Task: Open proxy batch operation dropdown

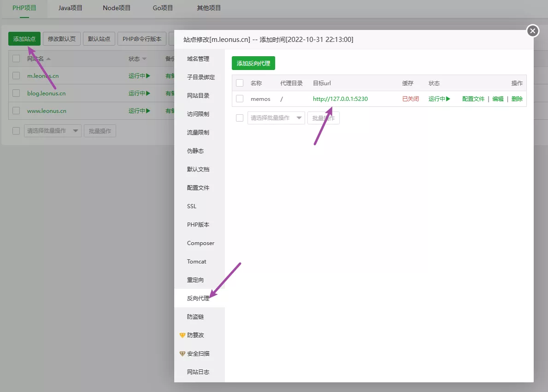Action: click(x=276, y=118)
